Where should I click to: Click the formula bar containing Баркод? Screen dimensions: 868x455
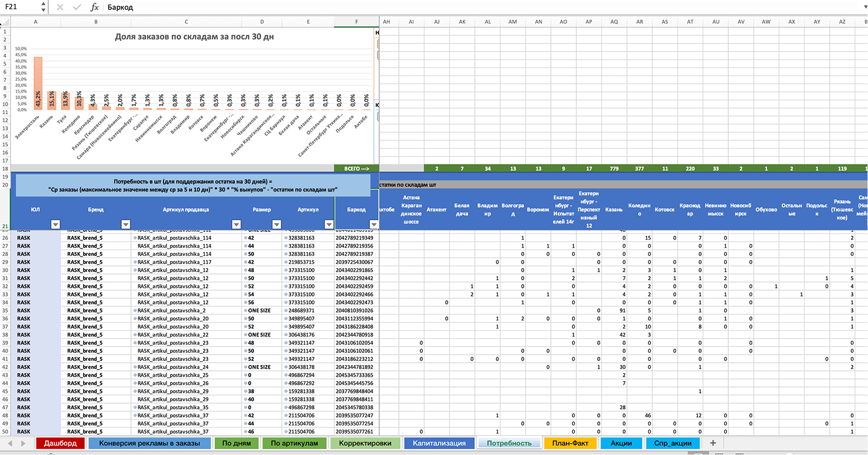464,8
